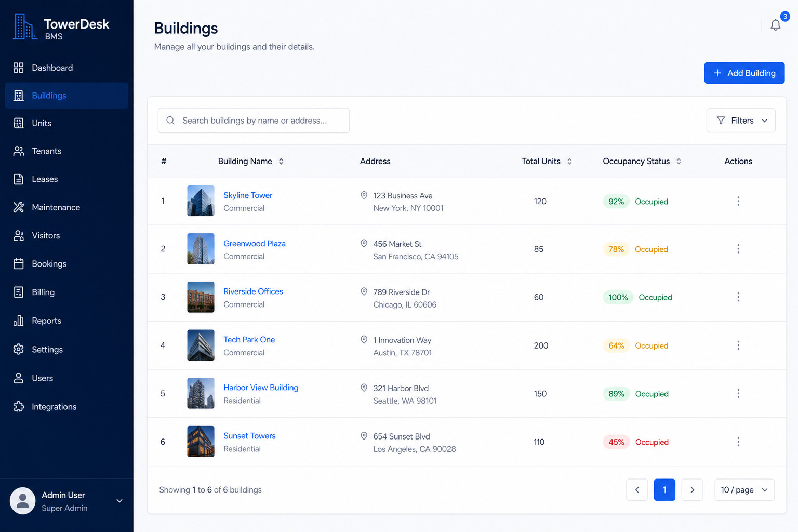Click the address 321 Harbor Blvd
798x532 pixels.
pyautogui.click(x=401, y=389)
